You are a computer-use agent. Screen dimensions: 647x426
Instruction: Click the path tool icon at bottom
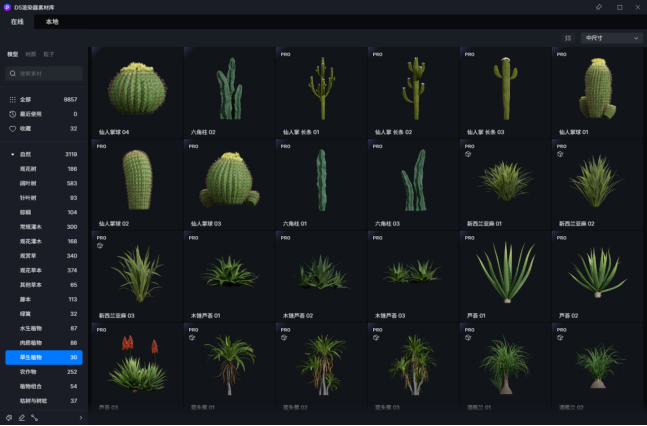35,418
